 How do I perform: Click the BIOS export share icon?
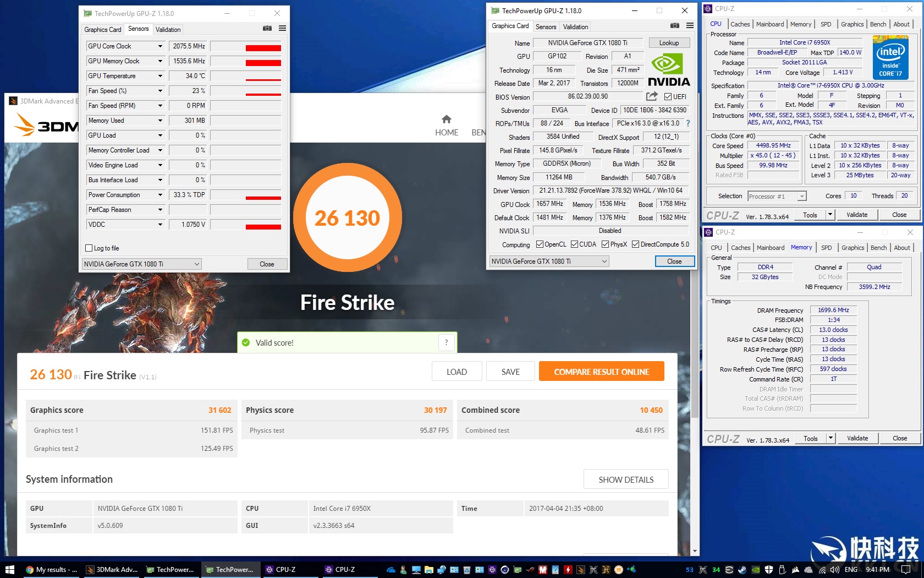tap(652, 96)
